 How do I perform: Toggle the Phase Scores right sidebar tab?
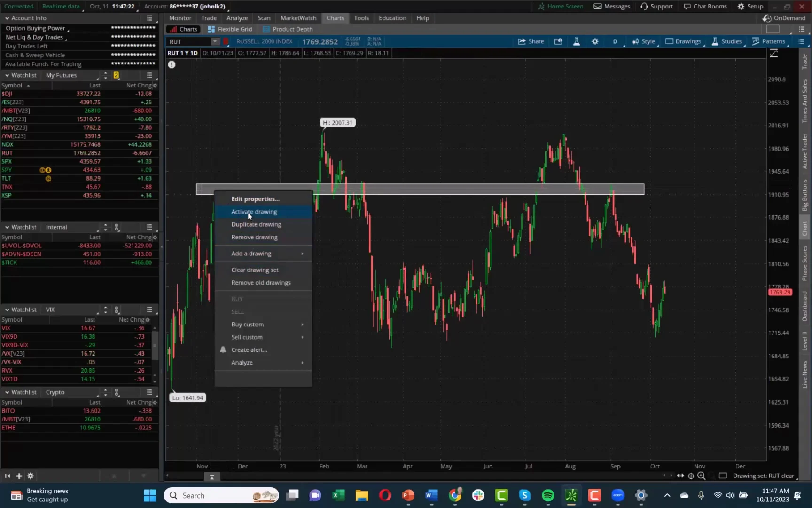pos(804,263)
